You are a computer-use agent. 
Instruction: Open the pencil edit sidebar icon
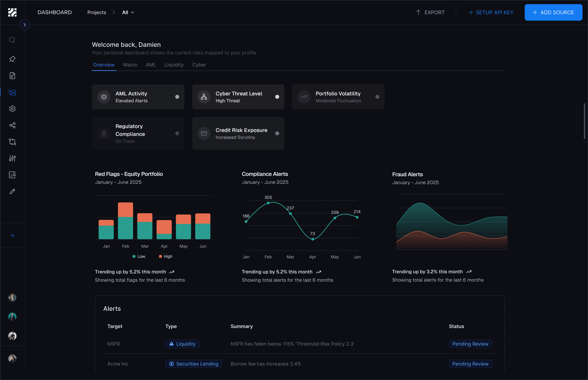[12, 191]
